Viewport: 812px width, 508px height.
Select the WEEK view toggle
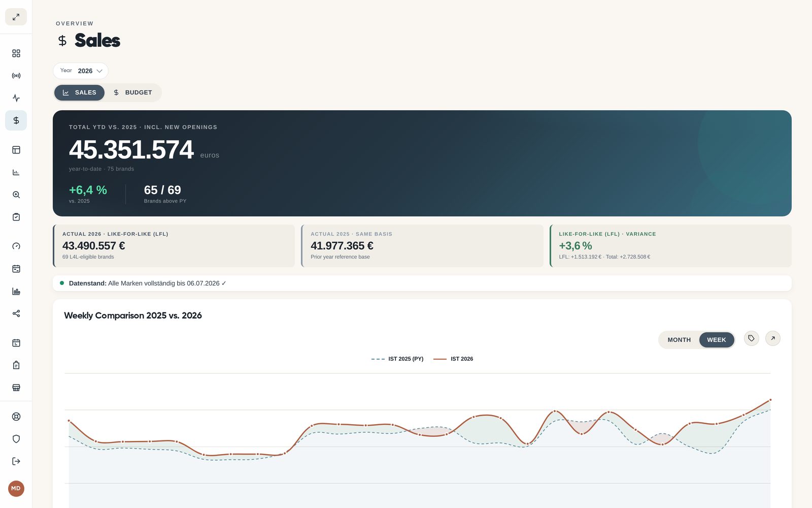717,340
